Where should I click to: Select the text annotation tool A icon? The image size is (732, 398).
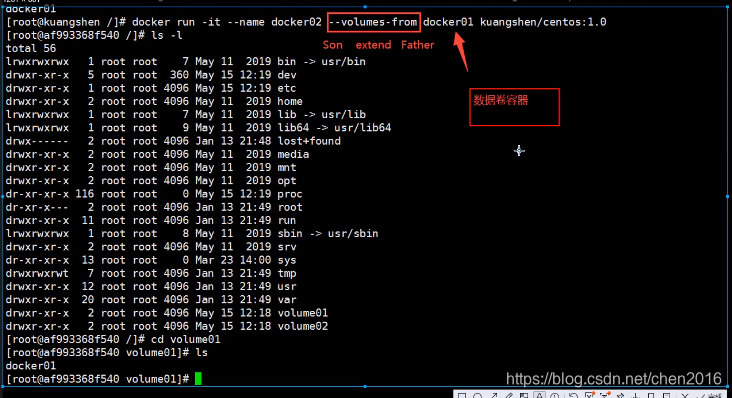(540, 396)
